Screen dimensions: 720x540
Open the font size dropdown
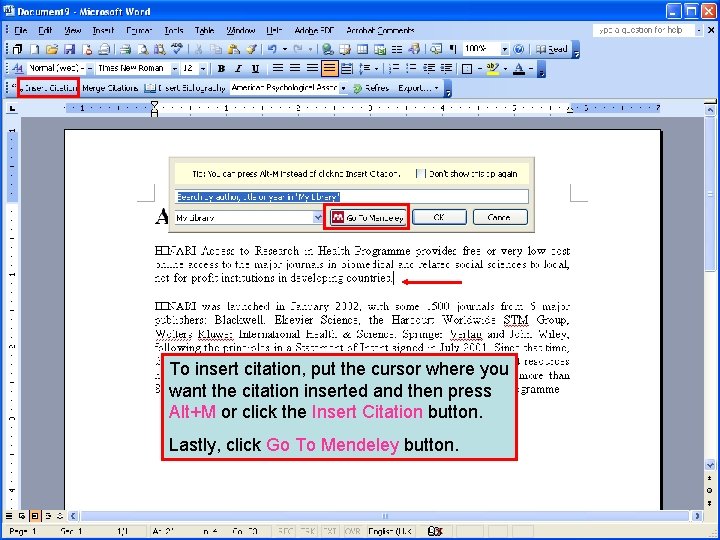tap(203, 68)
